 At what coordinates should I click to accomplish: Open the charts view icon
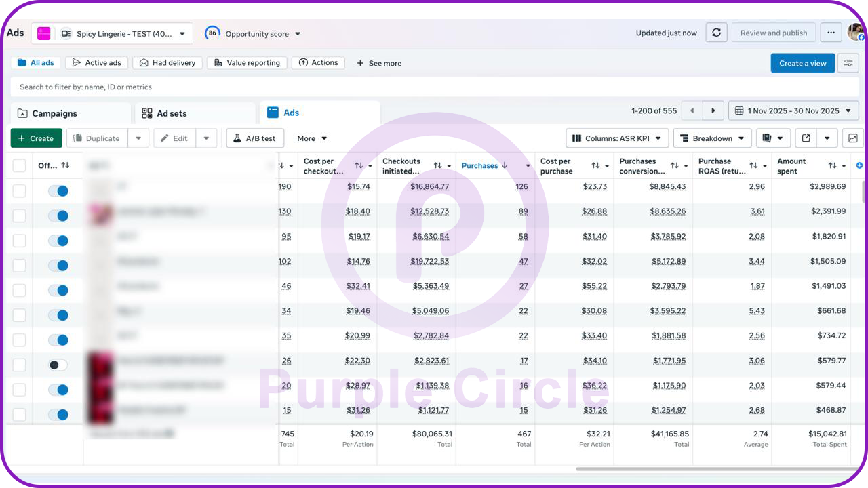pyautogui.click(x=852, y=138)
